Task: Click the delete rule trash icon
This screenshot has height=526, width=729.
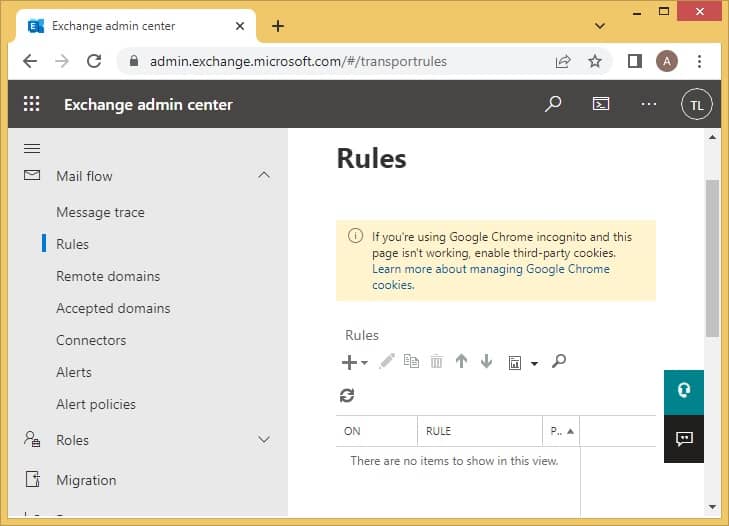Action: click(x=436, y=361)
